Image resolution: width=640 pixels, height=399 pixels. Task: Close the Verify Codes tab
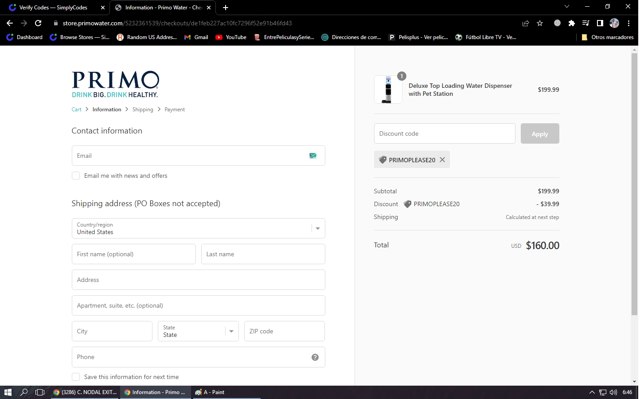pyautogui.click(x=102, y=7)
